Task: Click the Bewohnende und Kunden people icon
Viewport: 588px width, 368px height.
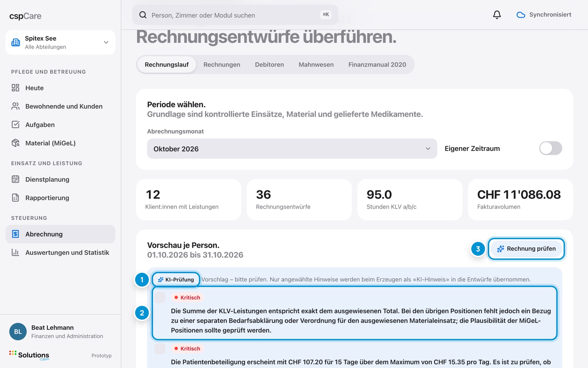Action: (15, 106)
